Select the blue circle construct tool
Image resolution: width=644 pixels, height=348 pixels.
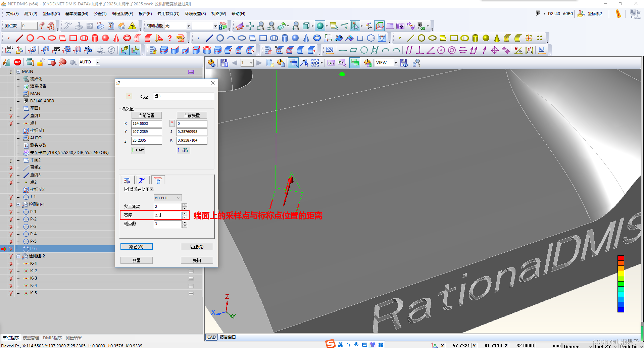(220, 38)
